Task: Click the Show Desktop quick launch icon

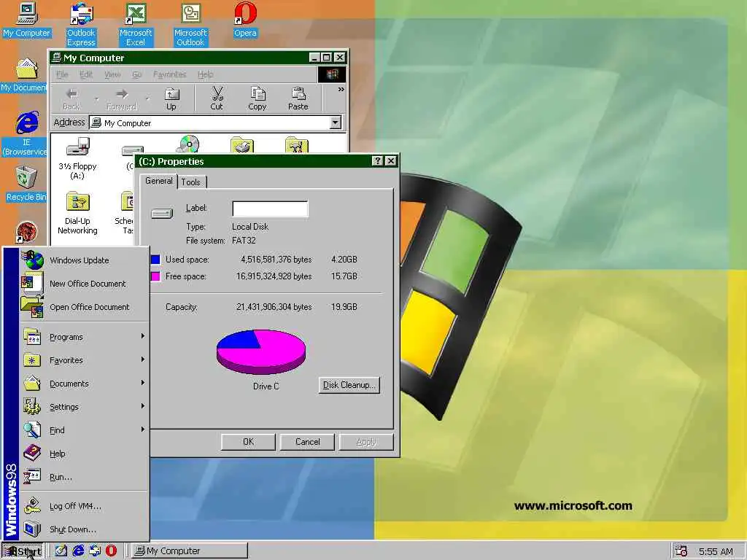Action: click(x=61, y=551)
